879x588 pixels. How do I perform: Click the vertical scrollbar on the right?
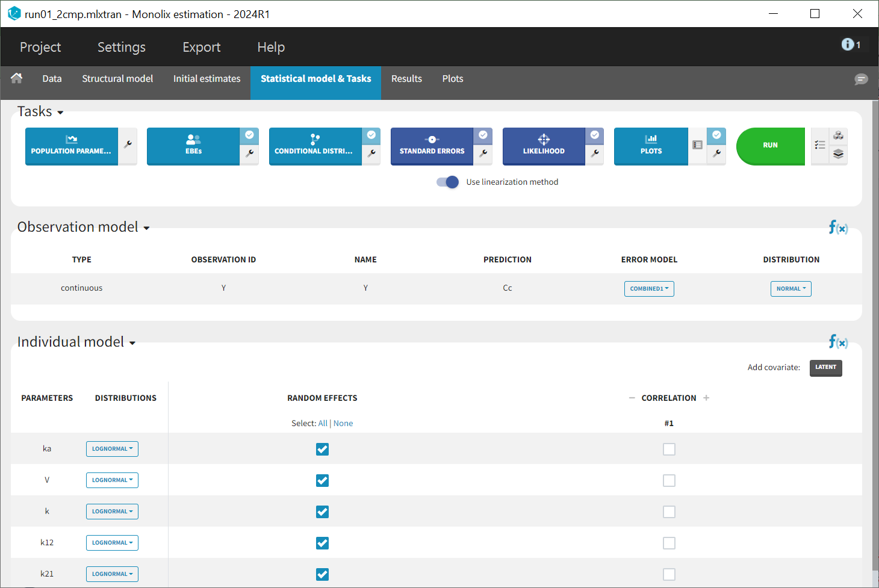(x=875, y=337)
